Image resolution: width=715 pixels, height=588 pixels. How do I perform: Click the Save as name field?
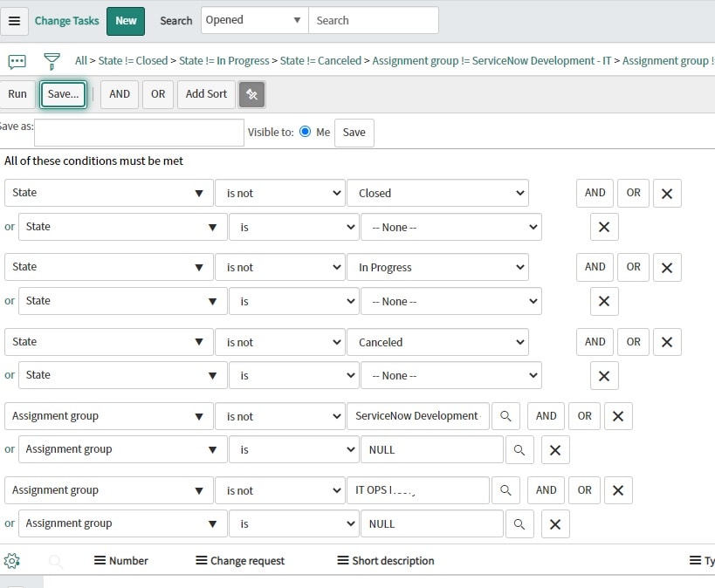pos(139,133)
